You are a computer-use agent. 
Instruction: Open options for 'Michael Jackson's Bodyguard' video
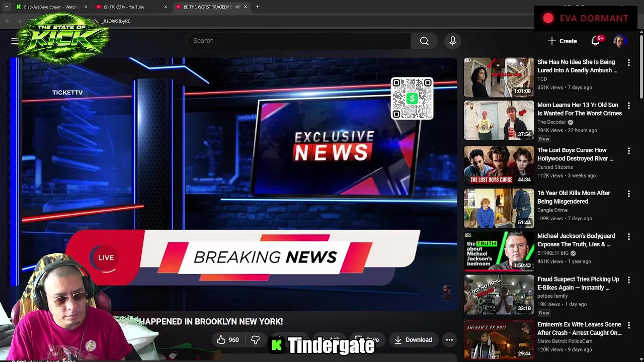(628, 236)
